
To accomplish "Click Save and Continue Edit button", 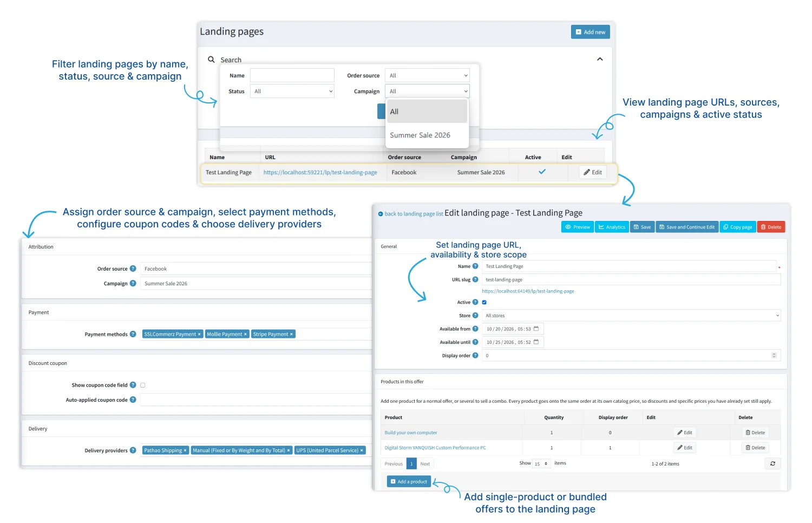I will pyautogui.click(x=687, y=227).
